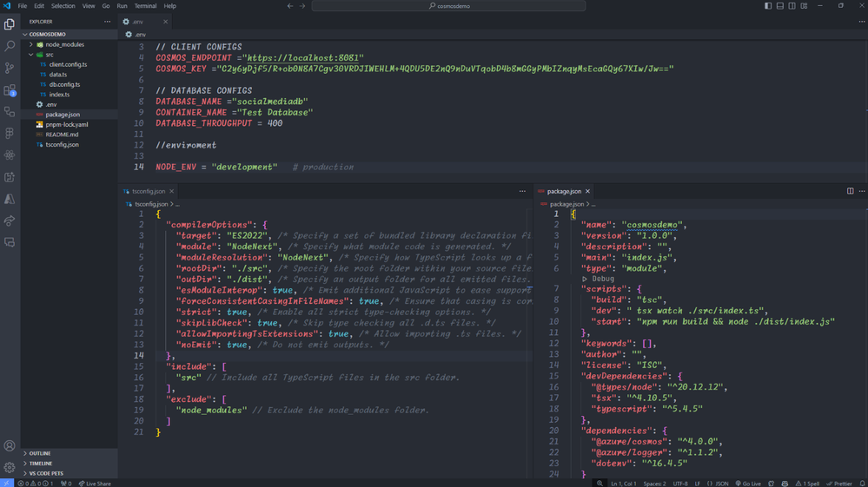
Task: Open the File menu
Action: click(x=23, y=6)
